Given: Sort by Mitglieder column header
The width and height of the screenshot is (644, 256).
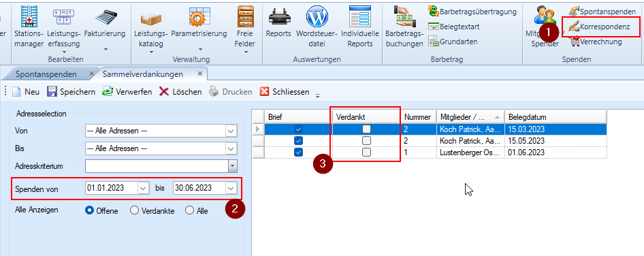Looking at the screenshot, I should [x=470, y=116].
